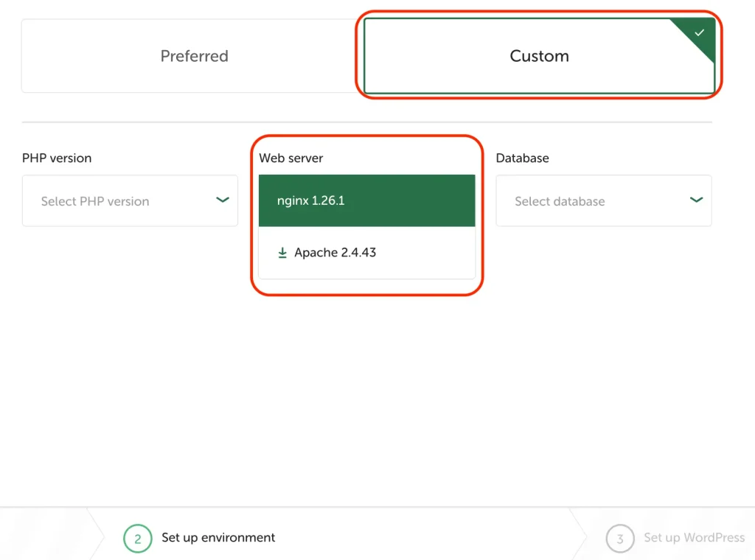Select the Custom environment option
The width and height of the screenshot is (755, 560).
[539, 56]
